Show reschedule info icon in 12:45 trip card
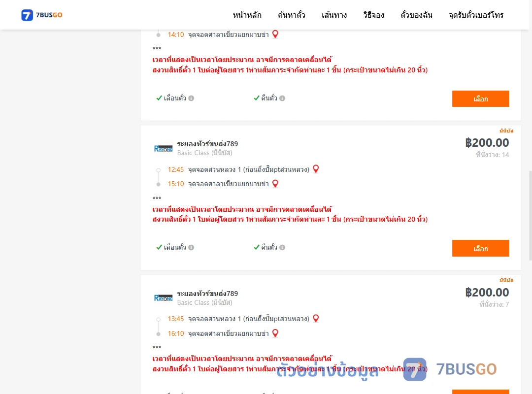 [191, 247]
